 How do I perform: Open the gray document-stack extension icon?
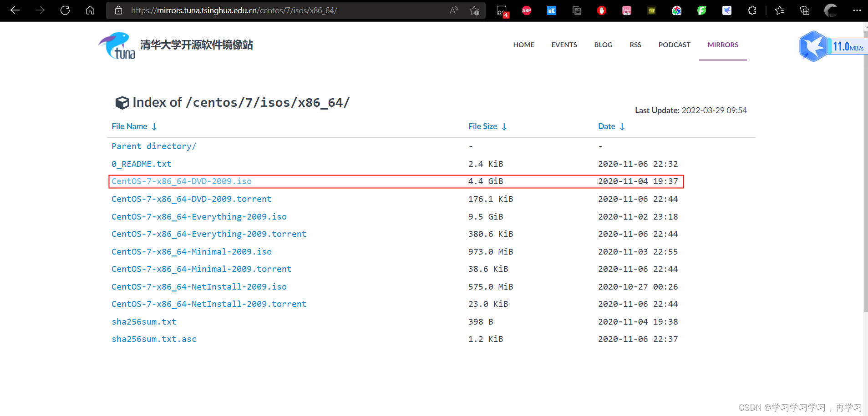pyautogui.click(x=577, y=10)
